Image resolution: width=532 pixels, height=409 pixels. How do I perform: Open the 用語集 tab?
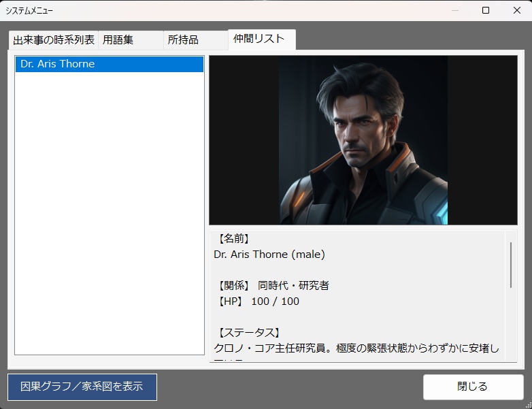[131, 40]
